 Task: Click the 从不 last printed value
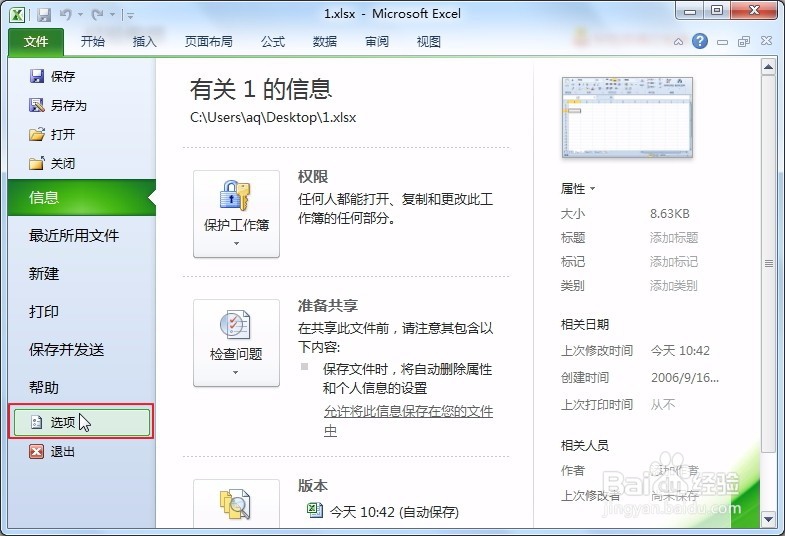click(x=663, y=404)
